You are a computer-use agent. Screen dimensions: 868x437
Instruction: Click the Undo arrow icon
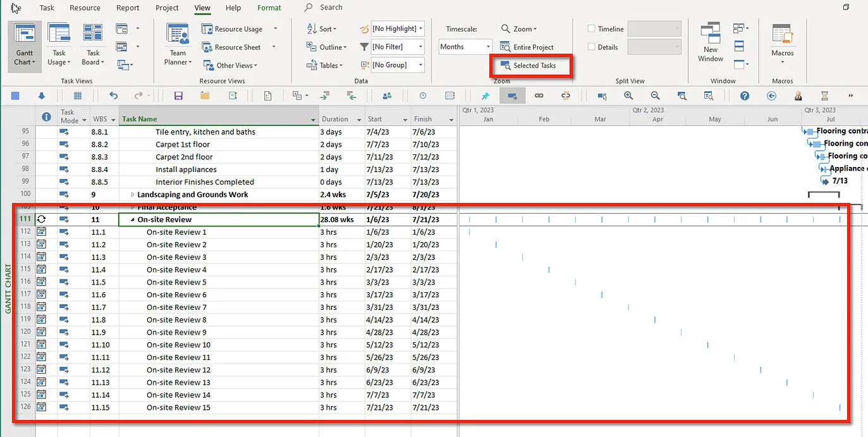tap(114, 95)
